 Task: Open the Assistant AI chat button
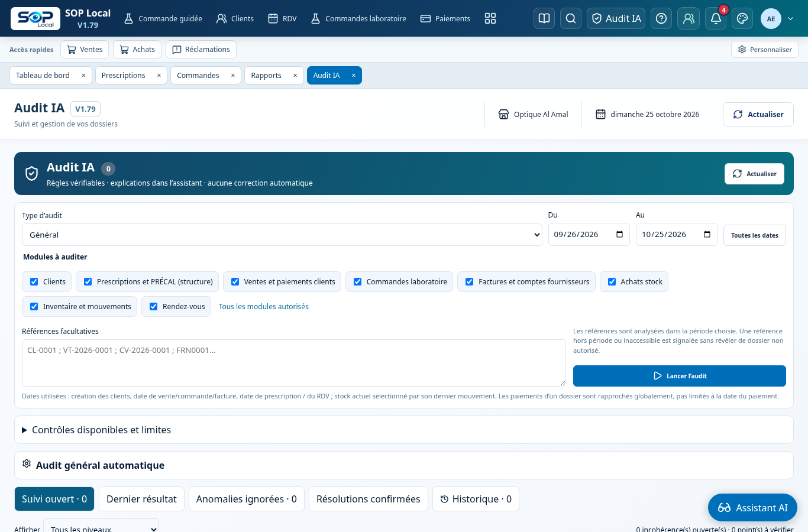(752, 508)
